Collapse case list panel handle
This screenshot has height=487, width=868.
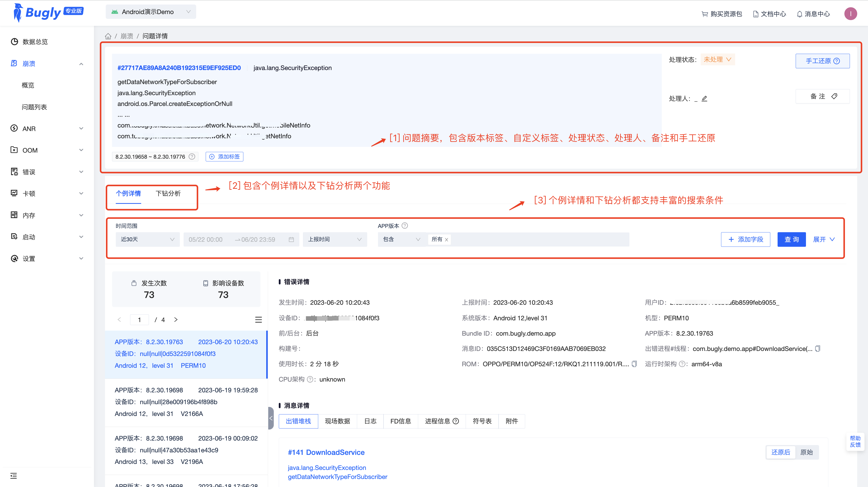point(270,418)
